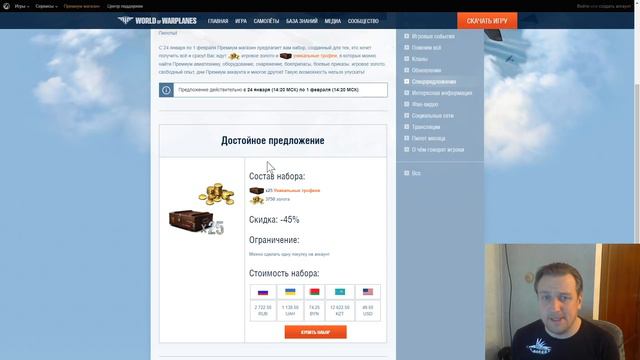Screen dimensions: 640x360
Task: Click the browser vertical scrollbar
Action: click(637, 163)
